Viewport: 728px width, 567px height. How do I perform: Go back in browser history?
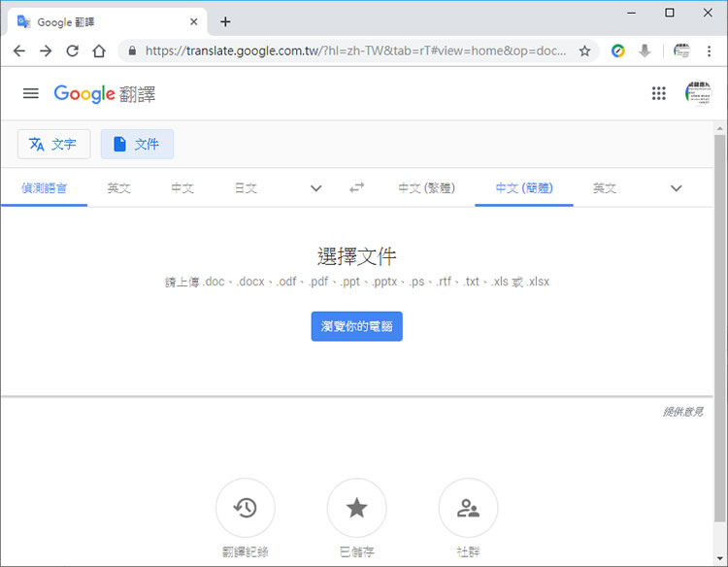click(19, 50)
